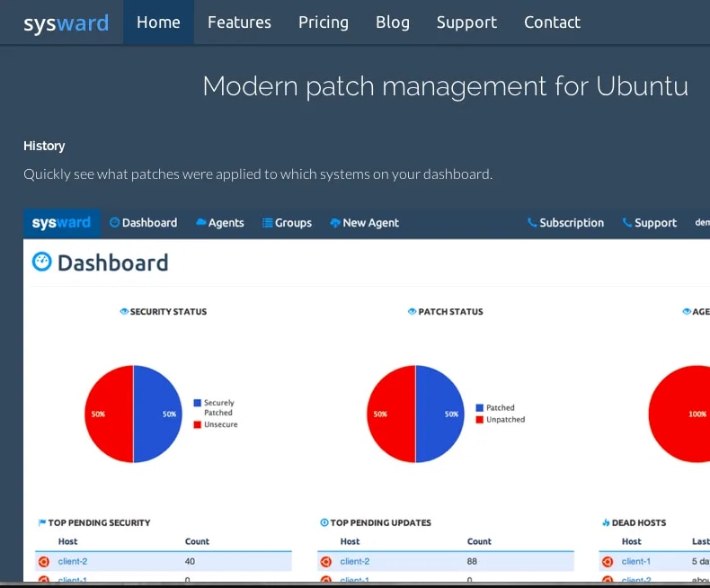Open client-2 link under Top Pending Updates
Viewport: 710px width, 588px height.
[354, 561]
